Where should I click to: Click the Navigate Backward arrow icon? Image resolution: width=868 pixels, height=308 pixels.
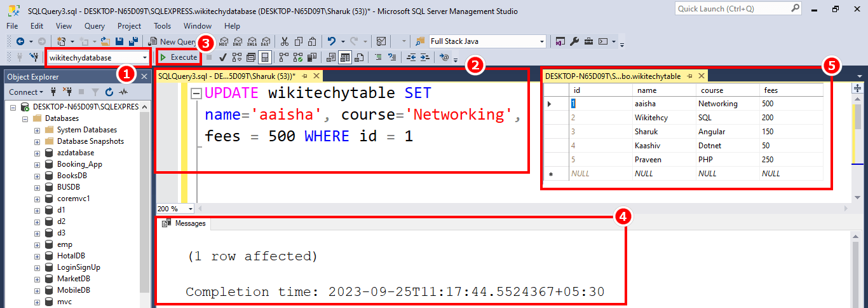[20, 41]
